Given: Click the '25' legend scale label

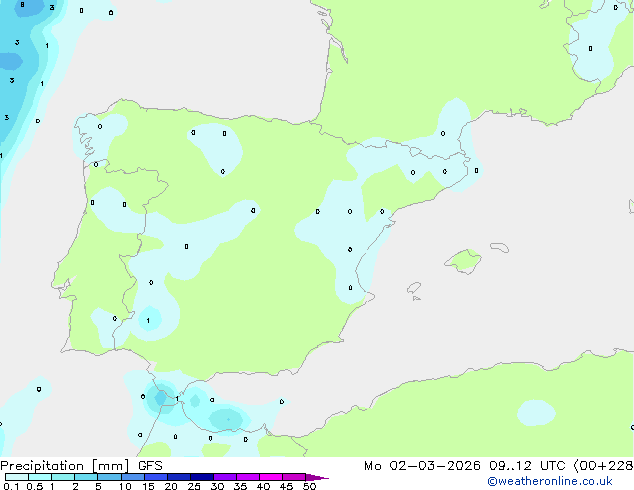Looking at the screenshot, I should (194, 486).
